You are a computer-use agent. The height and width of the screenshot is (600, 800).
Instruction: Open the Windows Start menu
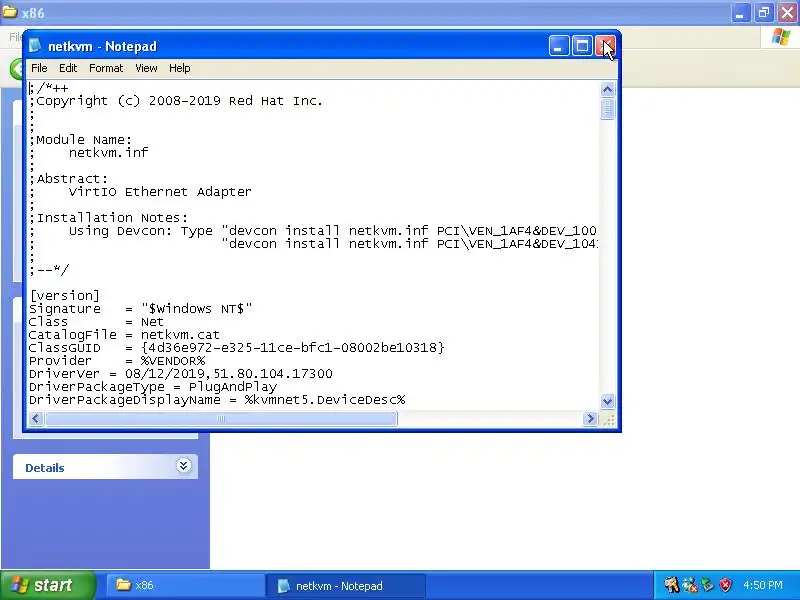pos(48,585)
